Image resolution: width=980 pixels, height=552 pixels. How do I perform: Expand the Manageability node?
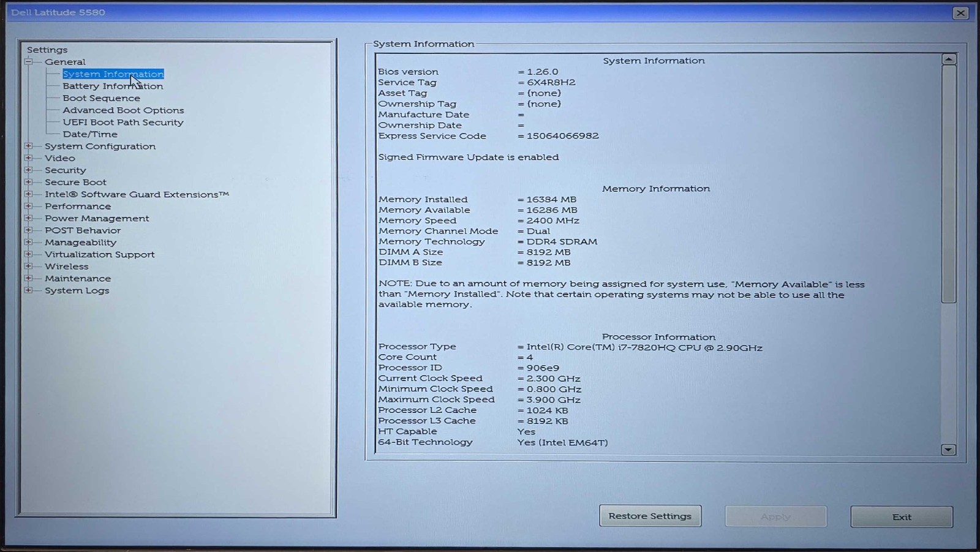tap(28, 242)
